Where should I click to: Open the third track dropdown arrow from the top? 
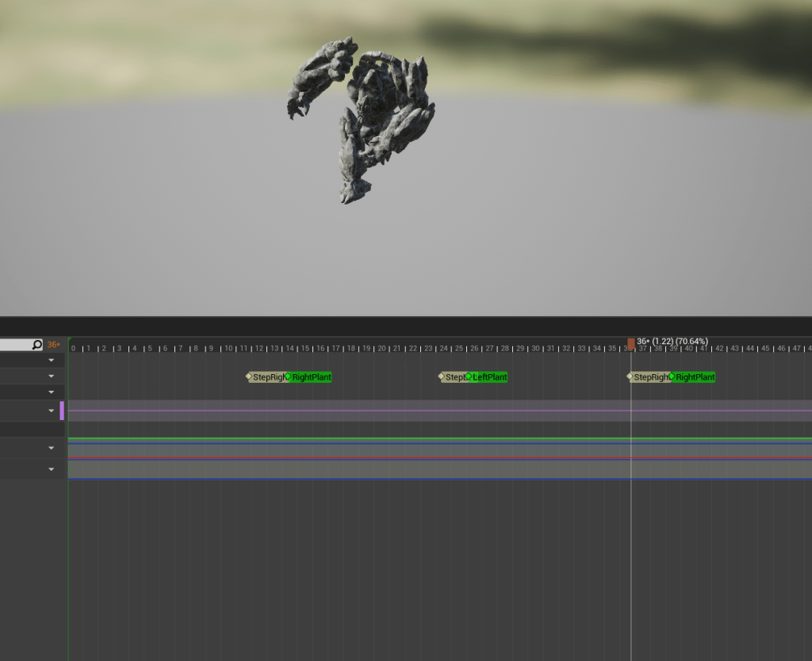click(52, 392)
